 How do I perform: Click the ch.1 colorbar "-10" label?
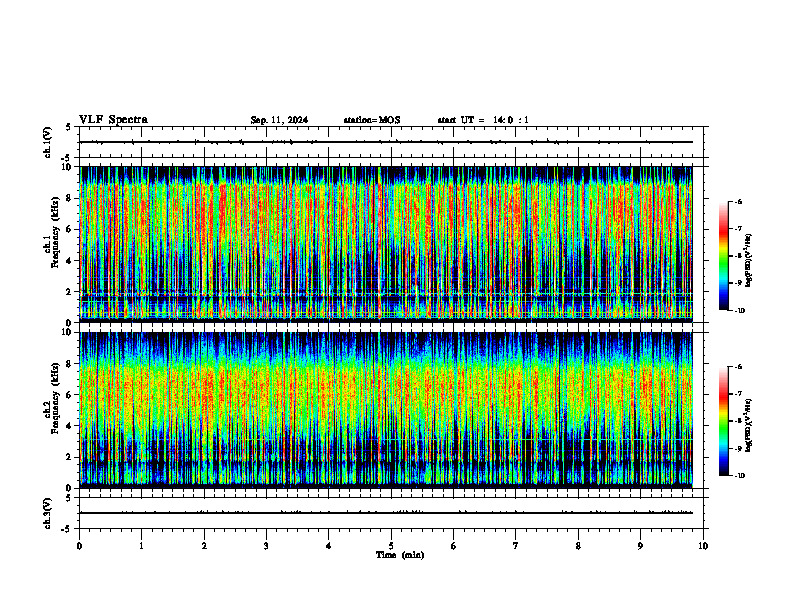[x=739, y=311]
